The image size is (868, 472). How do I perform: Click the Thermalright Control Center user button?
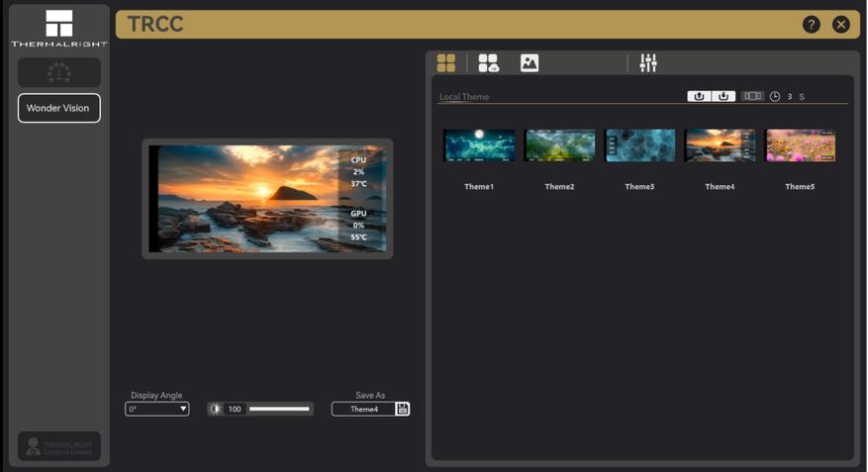pyautogui.click(x=59, y=446)
